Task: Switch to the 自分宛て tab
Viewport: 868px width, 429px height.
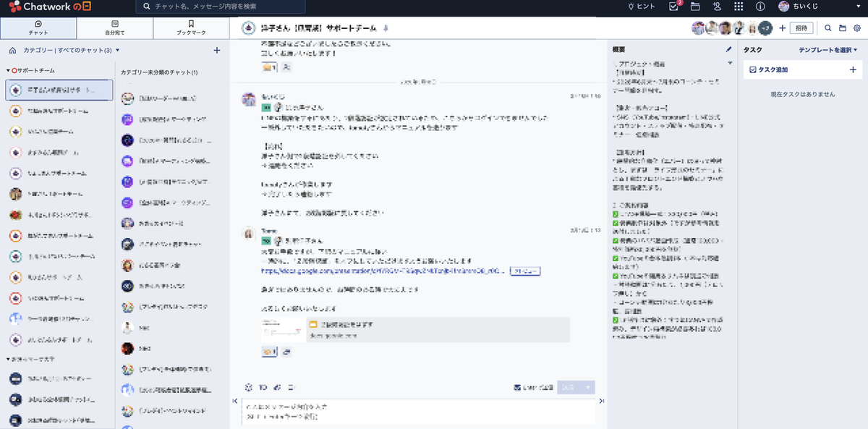Action: [114, 27]
